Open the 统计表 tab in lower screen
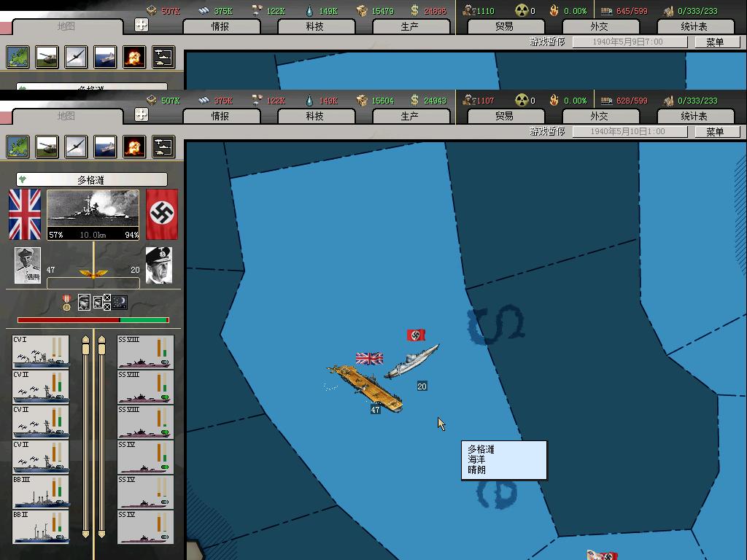The image size is (747, 560). pos(695,116)
